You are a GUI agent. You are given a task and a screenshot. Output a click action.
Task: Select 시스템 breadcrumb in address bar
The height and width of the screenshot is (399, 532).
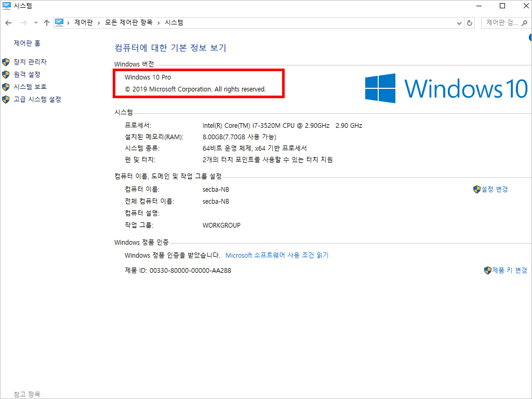[x=174, y=22]
